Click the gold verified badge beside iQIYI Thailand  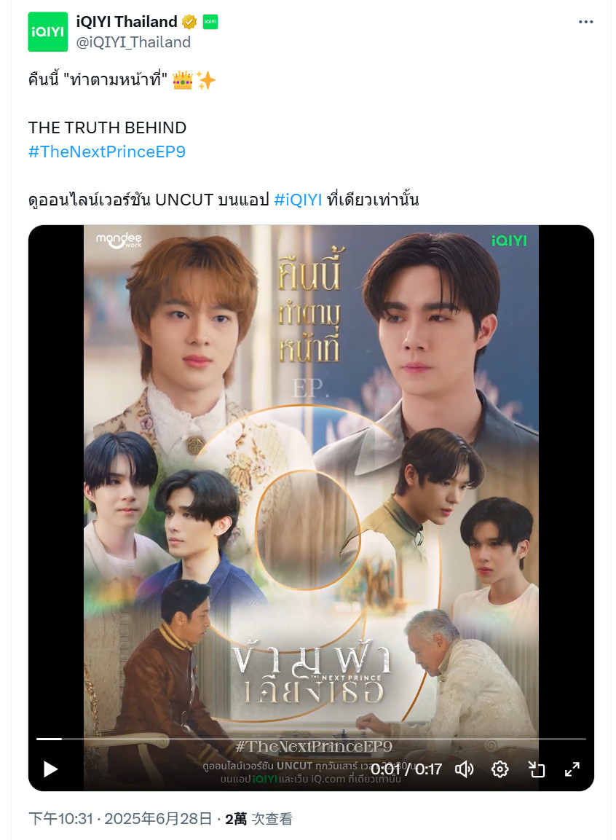click(x=189, y=22)
